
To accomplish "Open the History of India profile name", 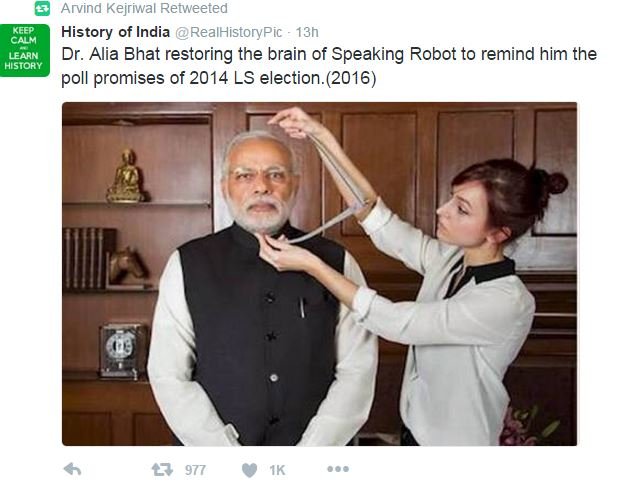I will (115, 32).
